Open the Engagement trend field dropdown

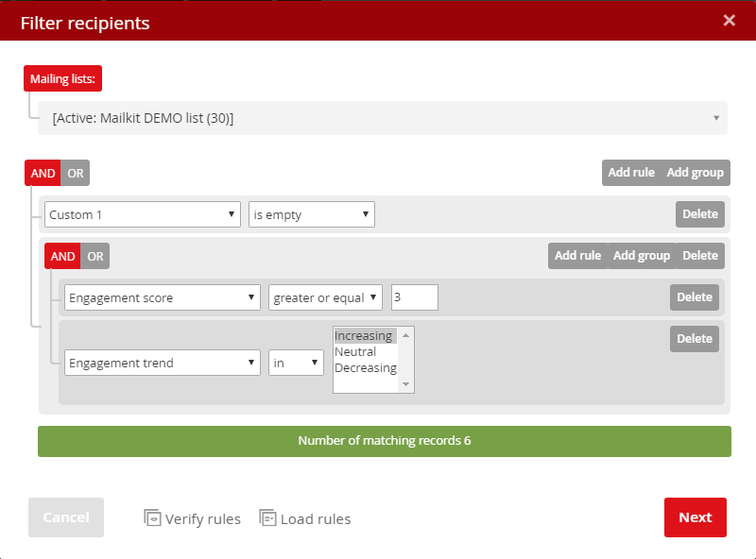point(162,363)
